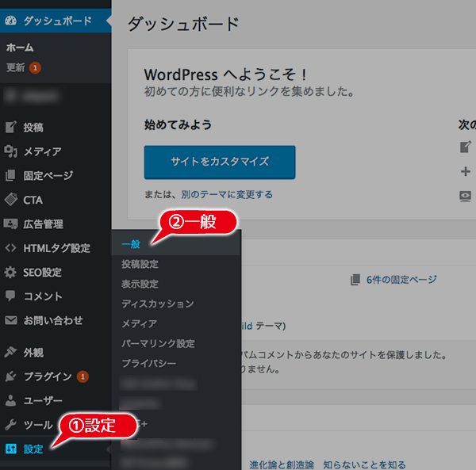Click サイトをカスタマイズ button
476x470 pixels.
[x=220, y=162]
